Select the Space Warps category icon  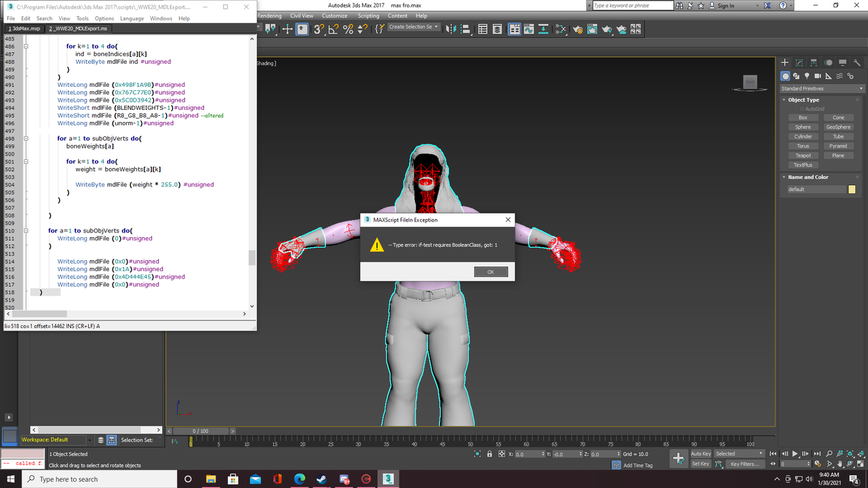tap(840, 76)
